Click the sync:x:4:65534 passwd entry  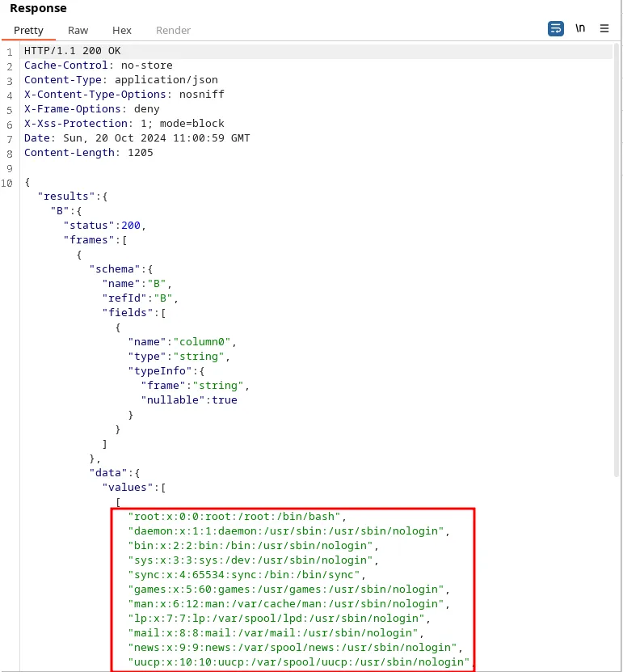(x=246, y=574)
